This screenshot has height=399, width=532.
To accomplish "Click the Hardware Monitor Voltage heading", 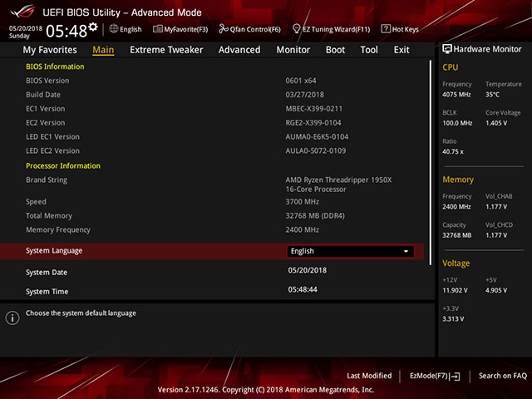I will click(x=456, y=264).
